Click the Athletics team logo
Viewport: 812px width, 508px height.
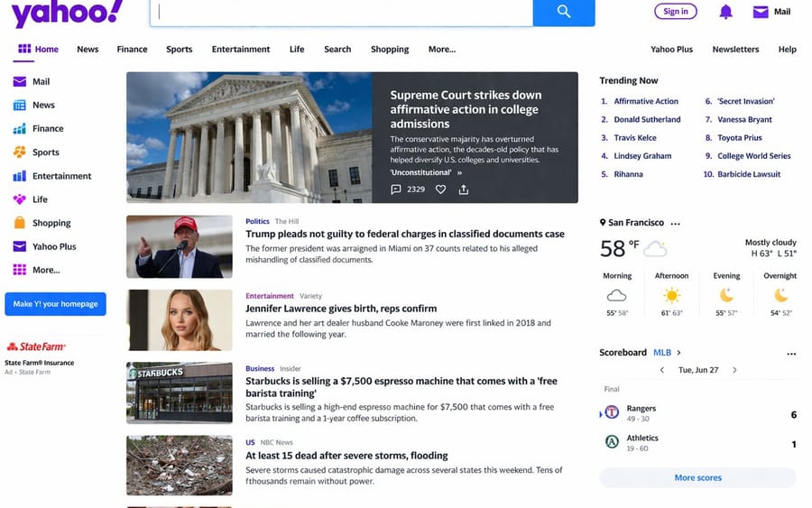[612, 442]
